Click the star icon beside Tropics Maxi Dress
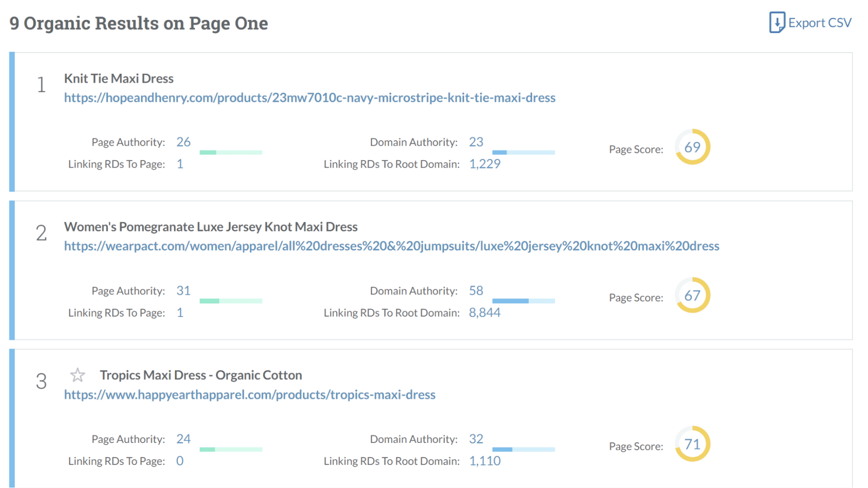The width and height of the screenshot is (868, 488). pos(78,375)
